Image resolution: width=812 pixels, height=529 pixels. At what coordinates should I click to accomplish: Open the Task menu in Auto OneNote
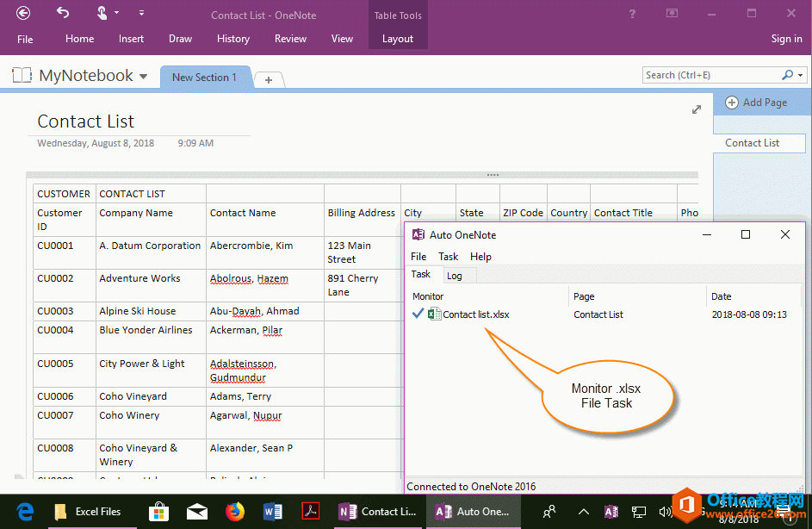coord(448,256)
